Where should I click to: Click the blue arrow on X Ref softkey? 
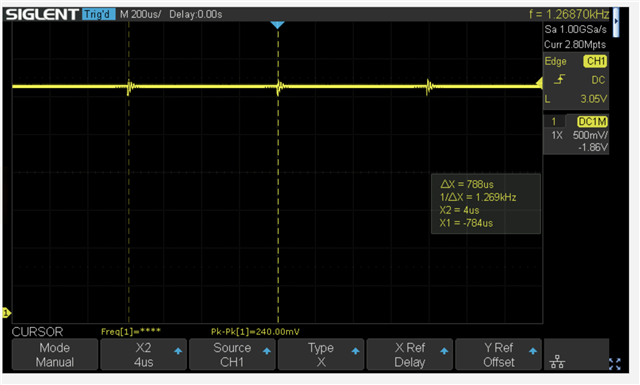444,351
